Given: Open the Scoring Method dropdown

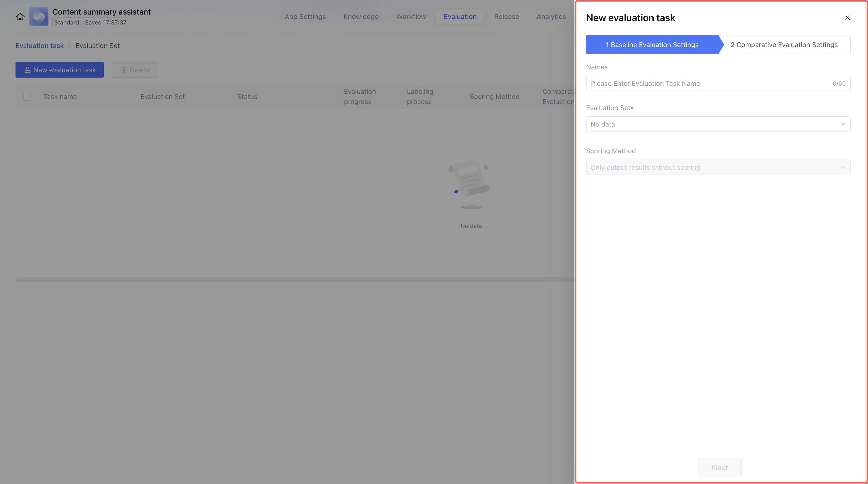Looking at the screenshot, I should pyautogui.click(x=718, y=167).
